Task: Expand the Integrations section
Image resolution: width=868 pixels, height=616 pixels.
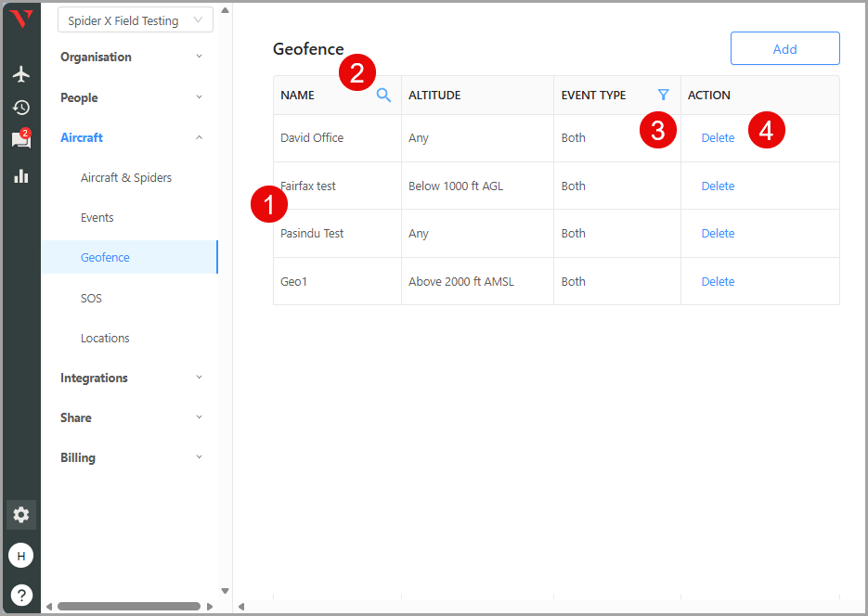Action: click(x=130, y=378)
